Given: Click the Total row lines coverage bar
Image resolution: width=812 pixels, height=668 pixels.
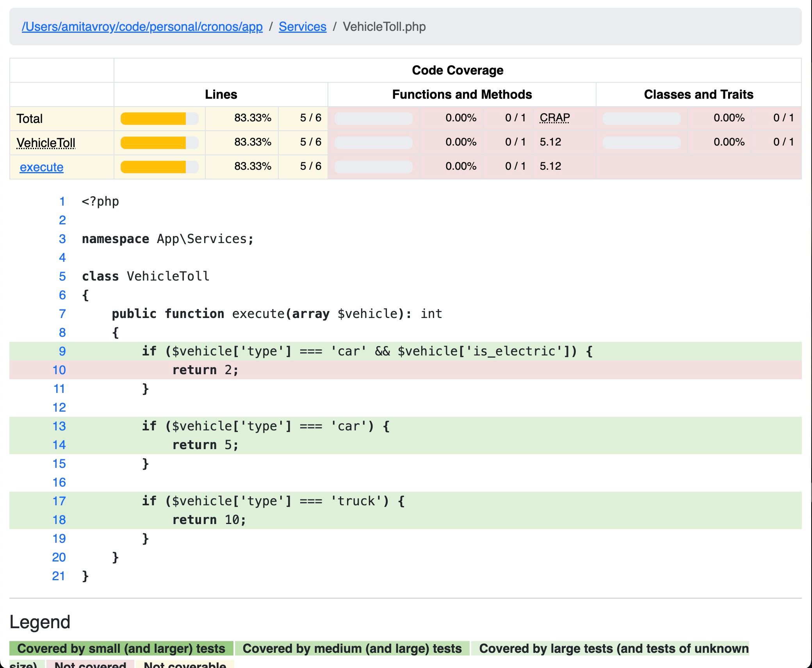Looking at the screenshot, I should click(x=159, y=118).
